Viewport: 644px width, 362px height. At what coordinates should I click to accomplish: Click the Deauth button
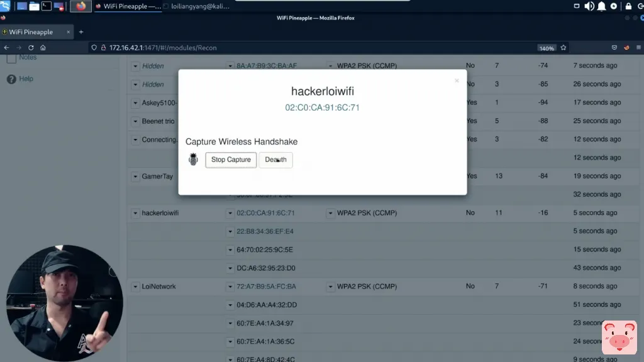275,160
